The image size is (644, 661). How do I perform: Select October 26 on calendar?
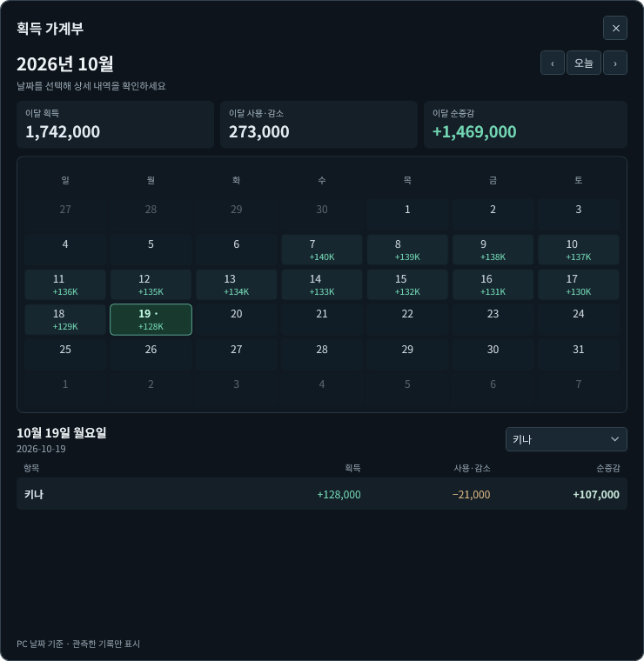tap(151, 355)
